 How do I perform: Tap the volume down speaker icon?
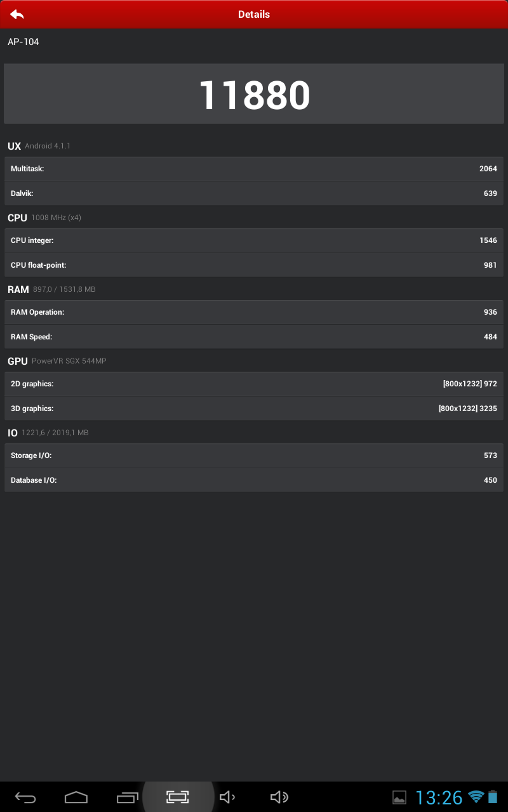pyautogui.click(x=227, y=797)
